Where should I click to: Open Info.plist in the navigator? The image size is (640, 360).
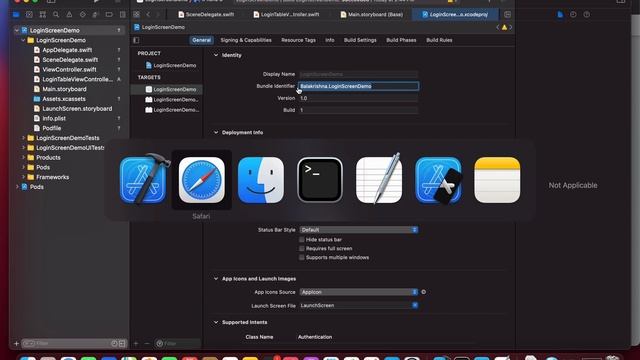54,118
